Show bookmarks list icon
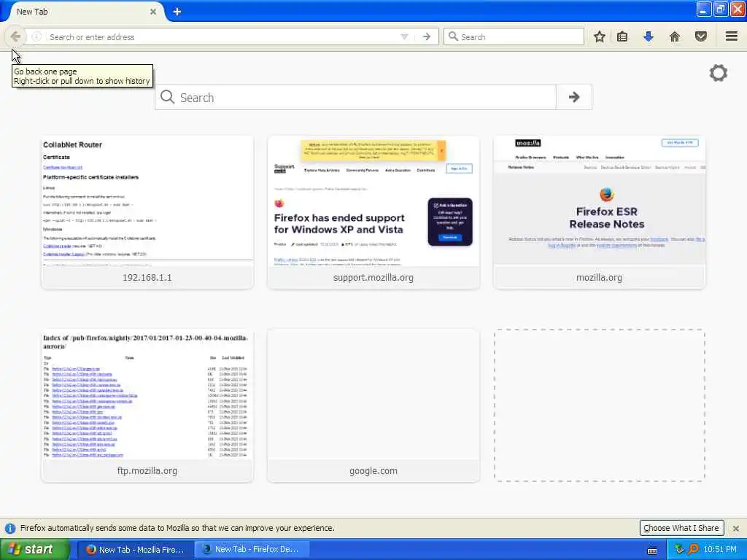Viewport: 747px width, 560px height. point(622,36)
